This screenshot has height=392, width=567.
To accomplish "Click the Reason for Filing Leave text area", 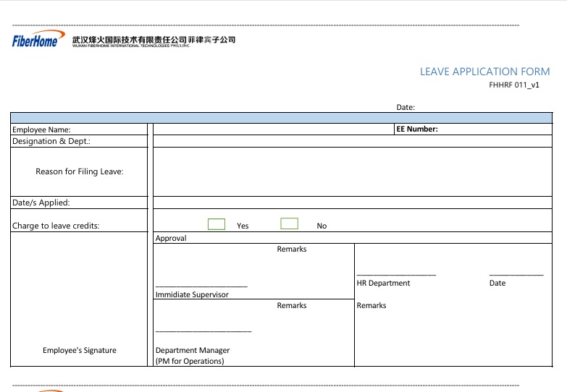I will [352, 171].
